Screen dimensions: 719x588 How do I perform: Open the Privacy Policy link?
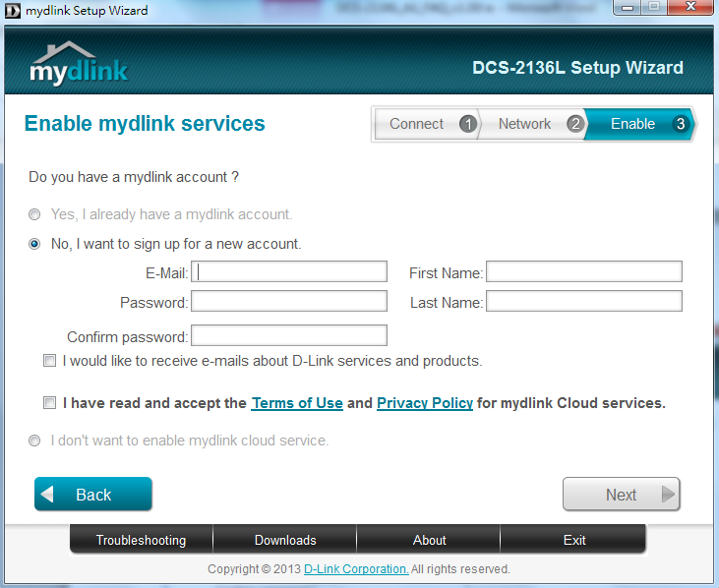point(425,403)
